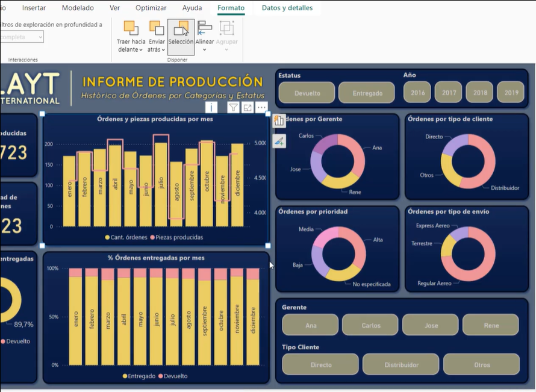Click the format visual paintbrush icon
The width and height of the screenshot is (536, 392).
[279, 141]
